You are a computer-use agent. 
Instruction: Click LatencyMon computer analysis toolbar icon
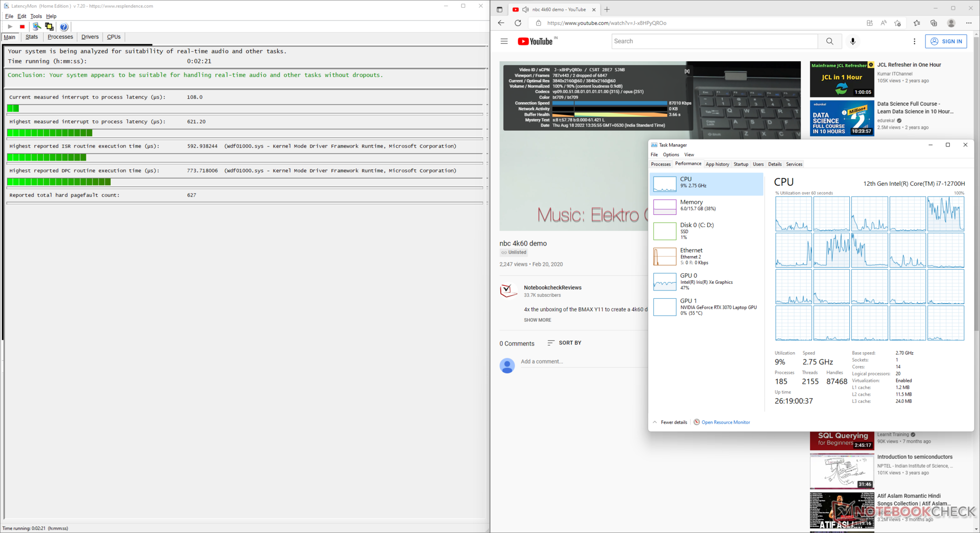click(x=37, y=27)
